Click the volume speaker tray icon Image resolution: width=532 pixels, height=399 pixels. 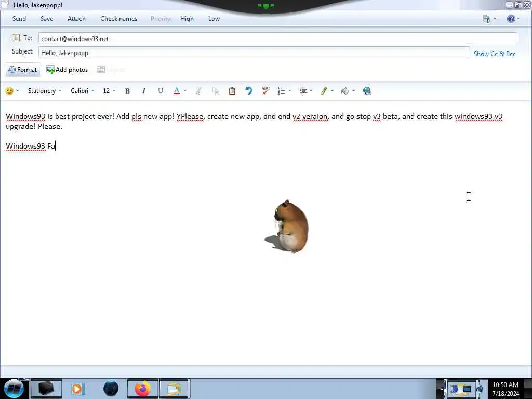pyautogui.click(x=480, y=390)
